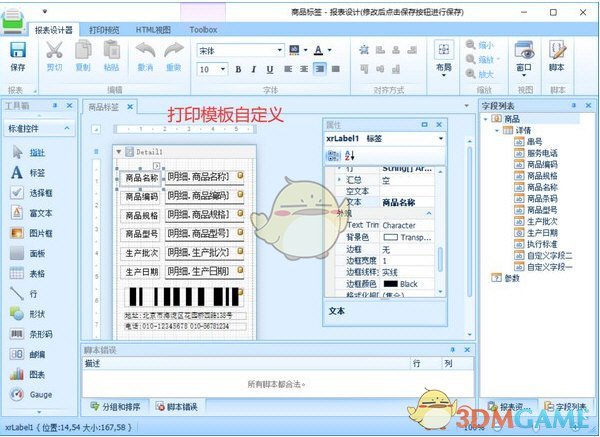This screenshot has width=600, height=437.
Task: Open the 布局 layout menu
Action: click(x=444, y=57)
